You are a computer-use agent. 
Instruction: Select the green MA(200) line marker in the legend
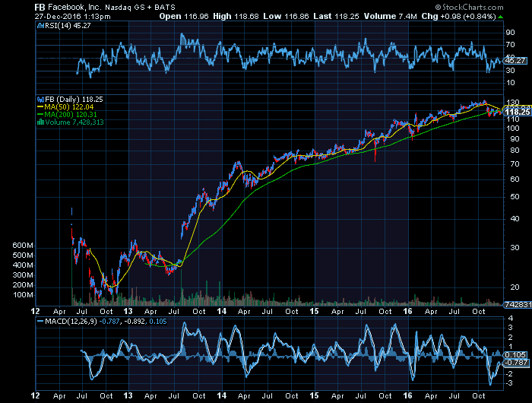click(40, 115)
